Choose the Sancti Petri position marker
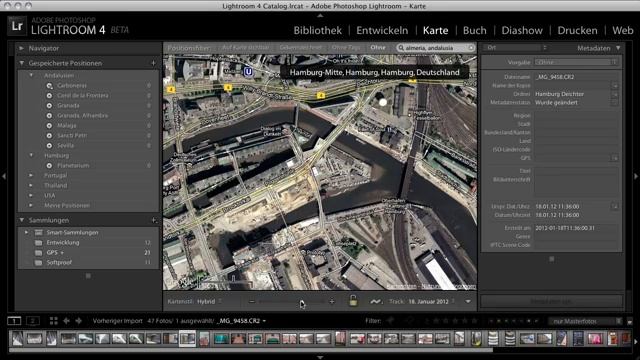Viewport: 640px width, 360px height. click(x=49, y=136)
